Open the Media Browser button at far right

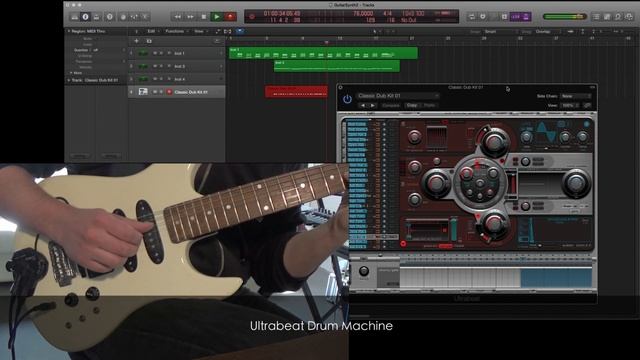click(x=629, y=17)
